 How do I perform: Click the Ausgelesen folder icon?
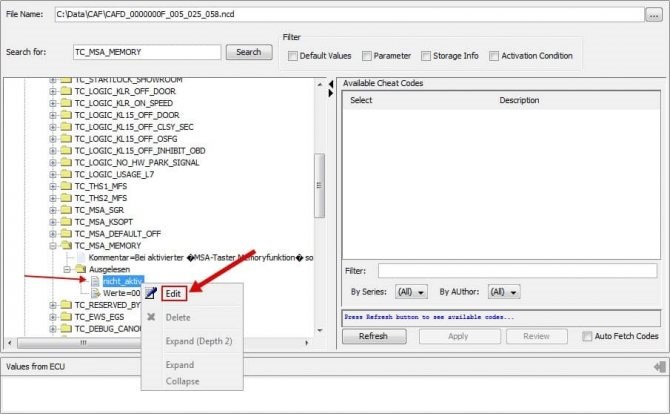click(81, 269)
